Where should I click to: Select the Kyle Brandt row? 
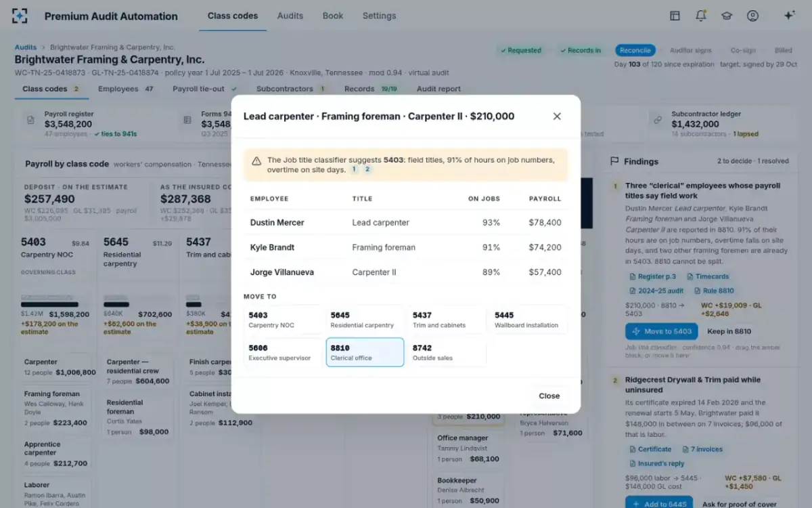click(x=405, y=247)
